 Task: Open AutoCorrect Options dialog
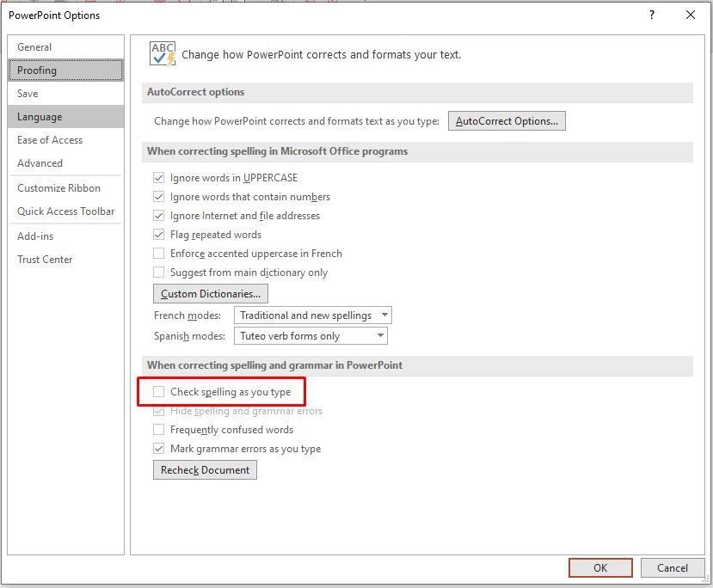[507, 121]
